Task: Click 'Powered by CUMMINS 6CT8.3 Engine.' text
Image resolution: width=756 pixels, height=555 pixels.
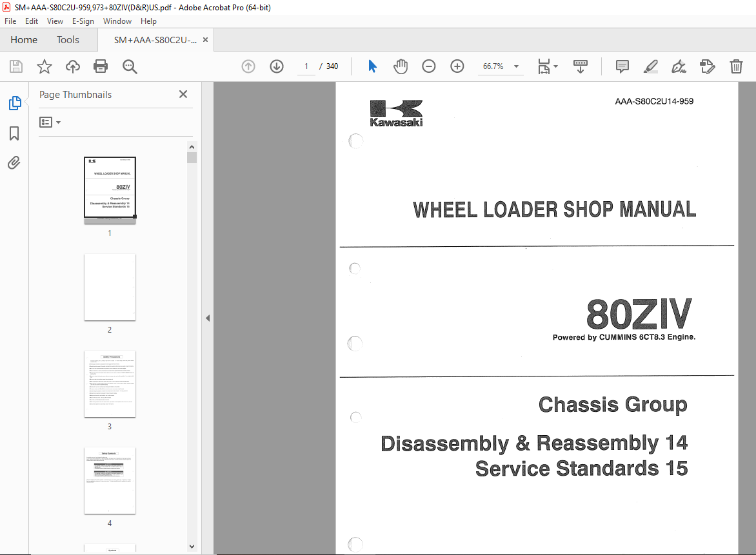Action: 624,337
